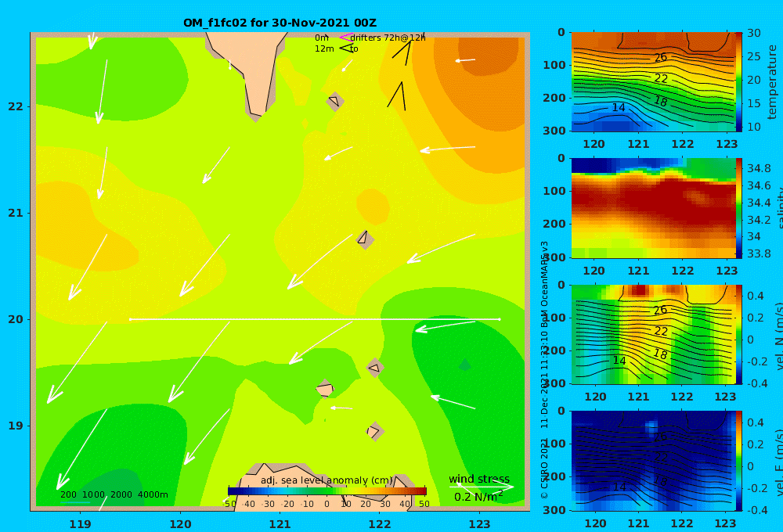Click the 18 contour label in the vel. N panel
Image resolution: width=783 pixels, height=532 pixels.
point(660,354)
